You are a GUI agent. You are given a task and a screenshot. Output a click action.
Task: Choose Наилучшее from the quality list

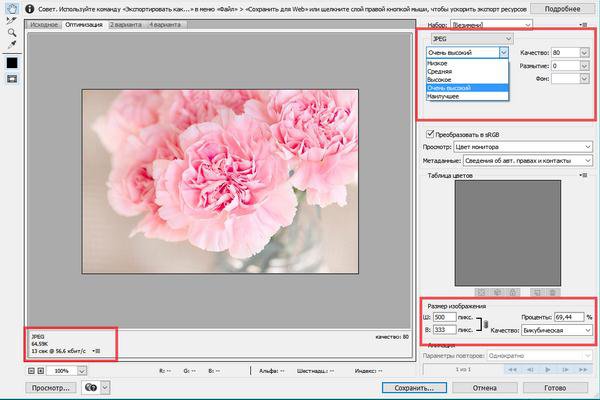444,96
